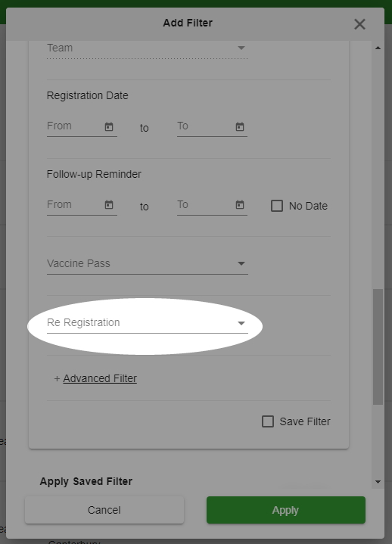Cancel the Add Filter dialog
Viewport: 392px width, 544px height.
point(104,510)
